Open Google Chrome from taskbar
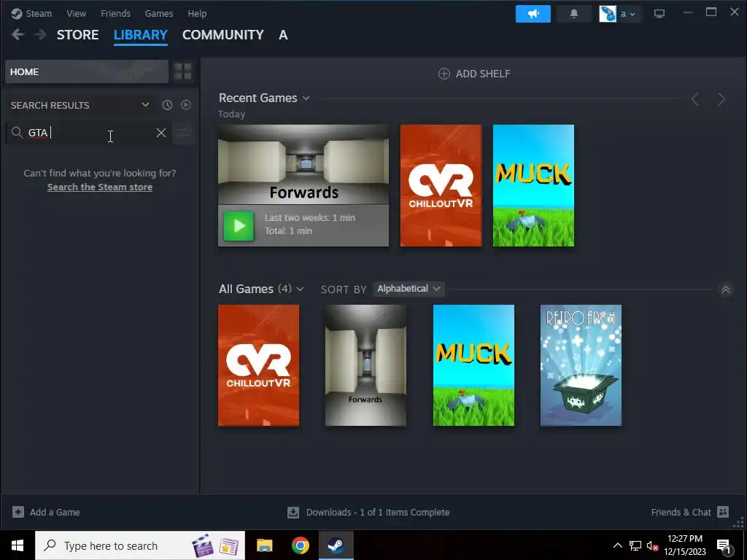 tap(300, 545)
